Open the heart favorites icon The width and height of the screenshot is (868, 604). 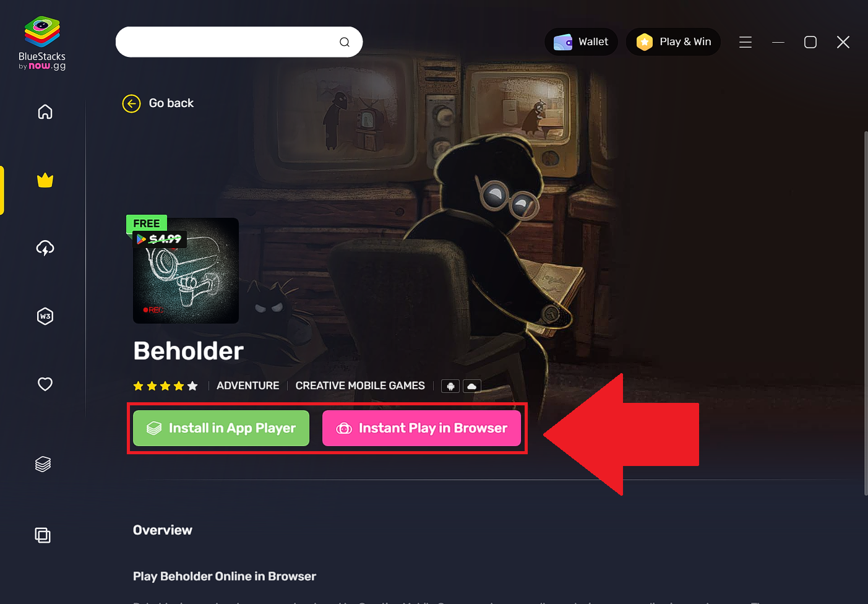(x=45, y=384)
